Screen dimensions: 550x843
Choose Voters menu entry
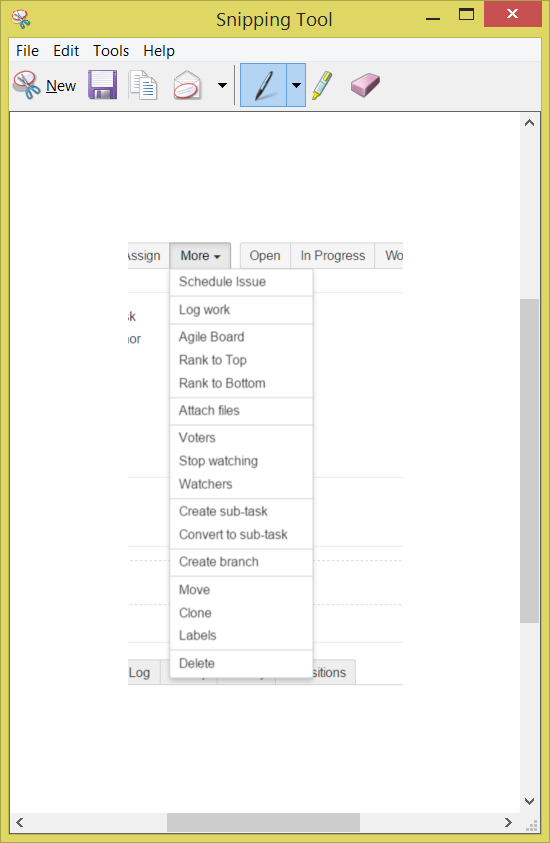point(241,438)
